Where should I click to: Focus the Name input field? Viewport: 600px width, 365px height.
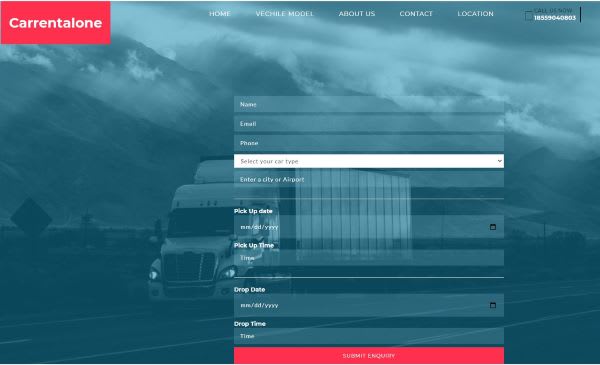(x=369, y=104)
